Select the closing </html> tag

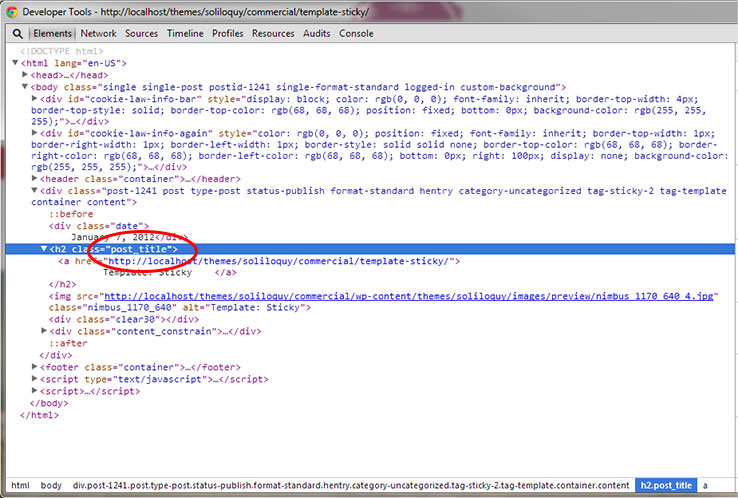(x=40, y=415)
